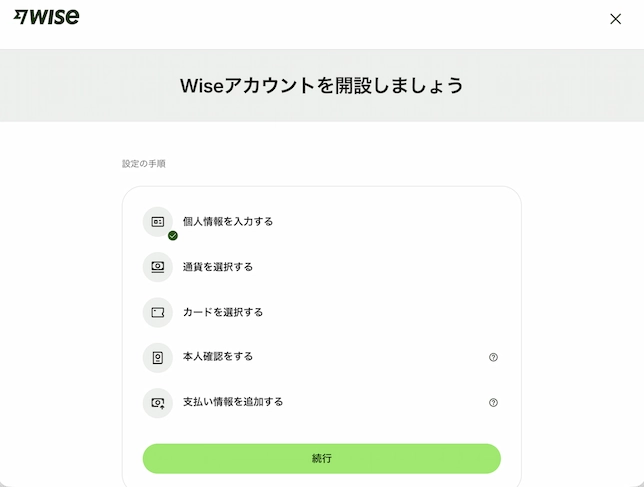This screenshot has width=644, height=487.
Task: Click the add payment info icon
Action: pos(157,402)
